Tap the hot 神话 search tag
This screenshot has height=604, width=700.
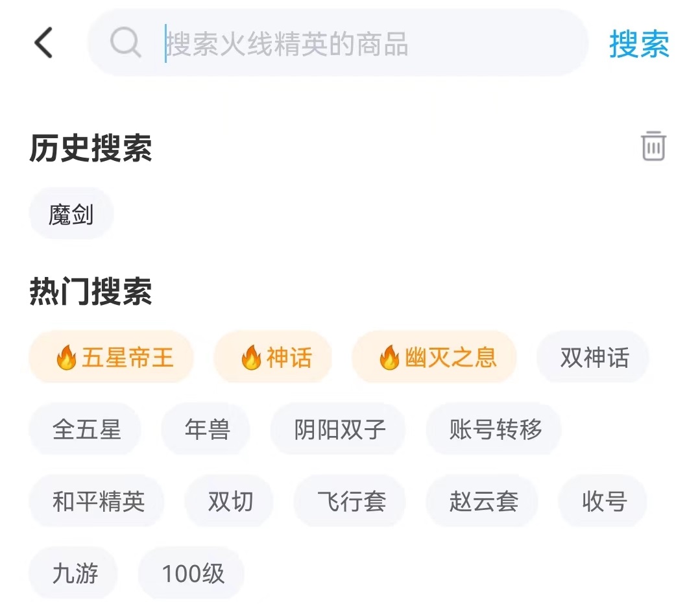tap(273, 357)
